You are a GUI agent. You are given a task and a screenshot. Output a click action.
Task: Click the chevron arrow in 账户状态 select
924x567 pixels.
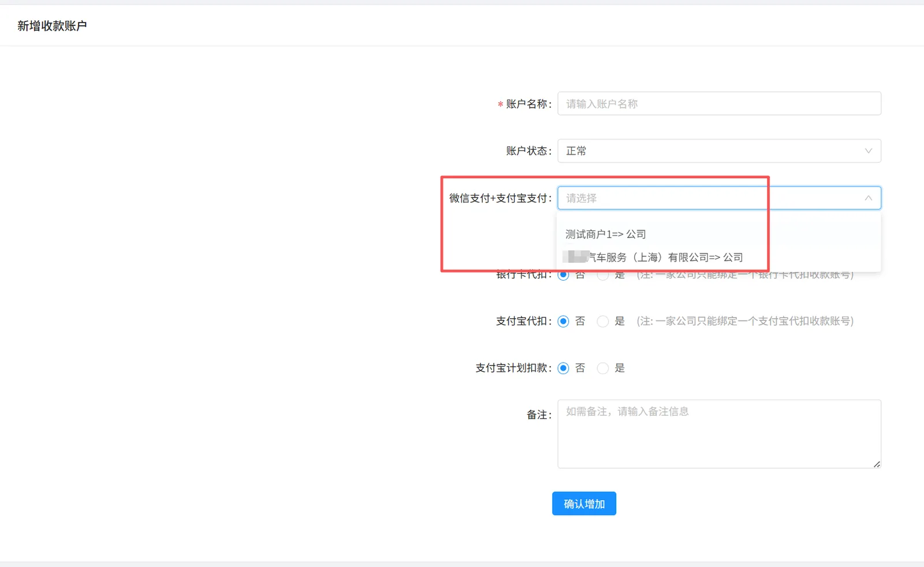pos(868,151)
